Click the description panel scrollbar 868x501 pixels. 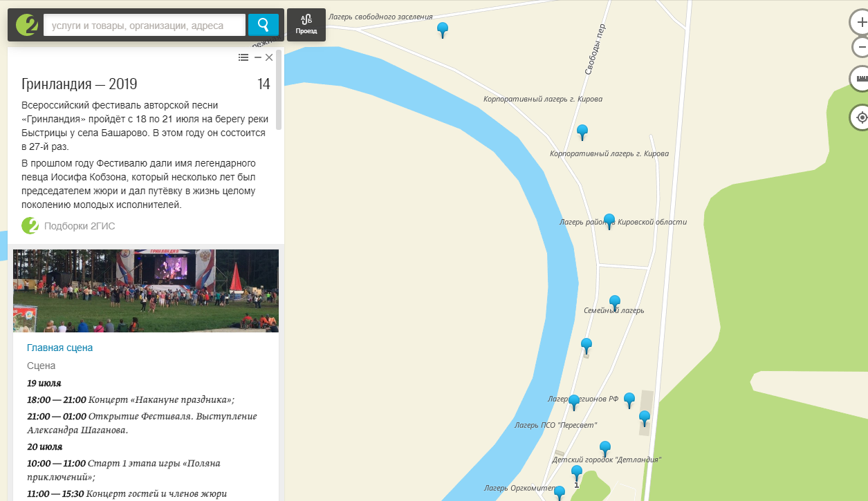click(279, 90)
